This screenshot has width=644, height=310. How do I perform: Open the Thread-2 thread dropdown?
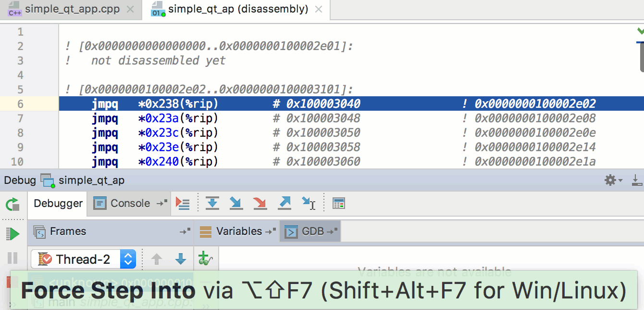coord(84,259)
